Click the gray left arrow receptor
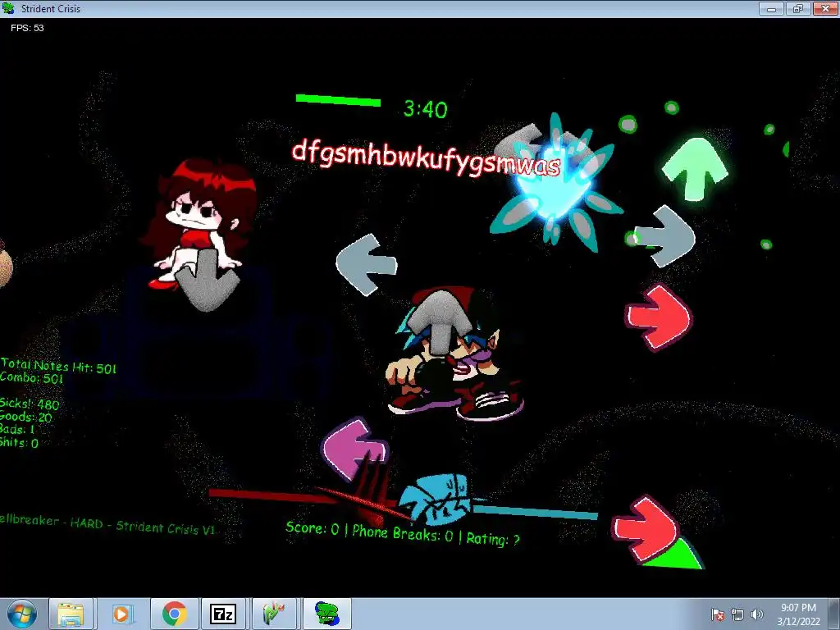Viewport: 840px width, 630px height. (x=367, y=265)
